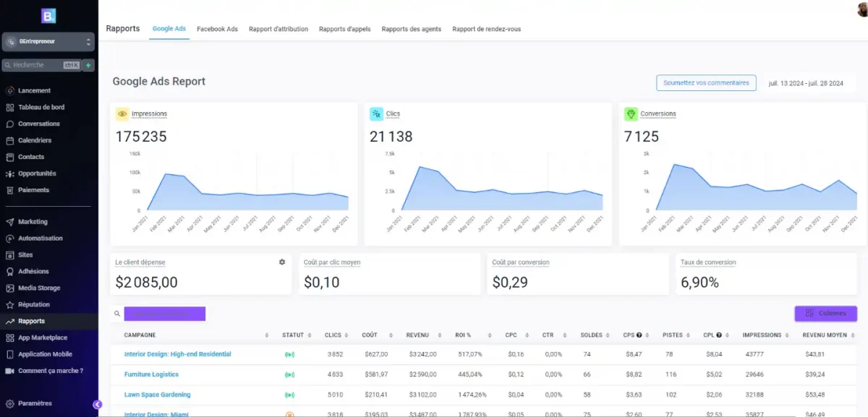
Task: Click the purple Colonnes button
Action: (x=825, y=314)
